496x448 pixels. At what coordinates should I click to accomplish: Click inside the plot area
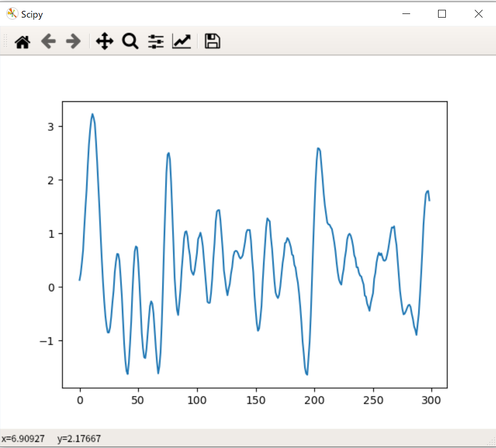click(x=253, y=243)
